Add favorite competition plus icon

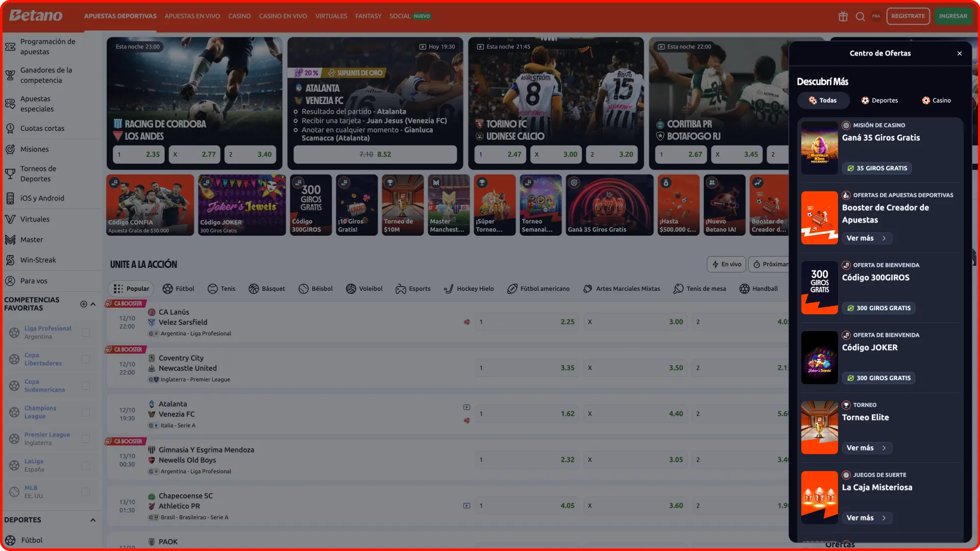click(x=84, y=304)
